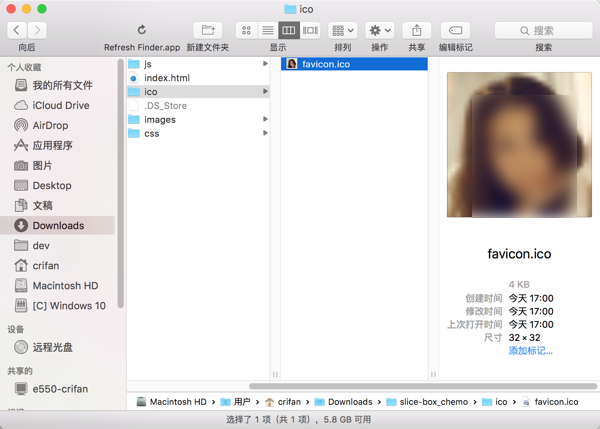Open 图片 in sidebar
This screenshot has width=600, height=429.
coord(57,165)
